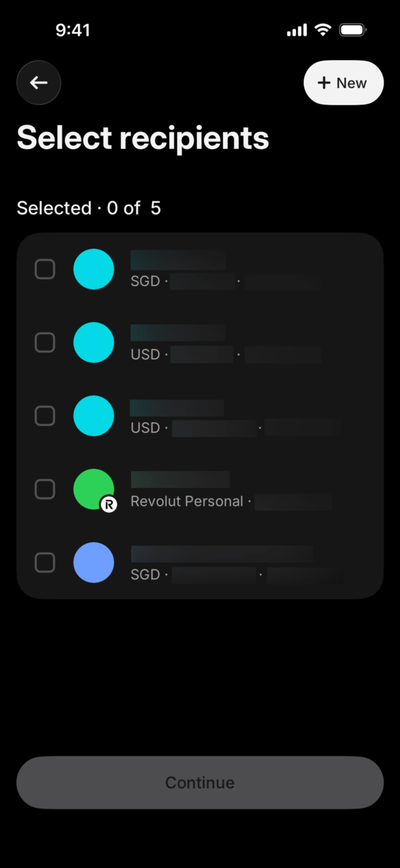Screen dimensions: 400x868
Task: Click the Selected 0 of 5 label
Action: point(89,208)
